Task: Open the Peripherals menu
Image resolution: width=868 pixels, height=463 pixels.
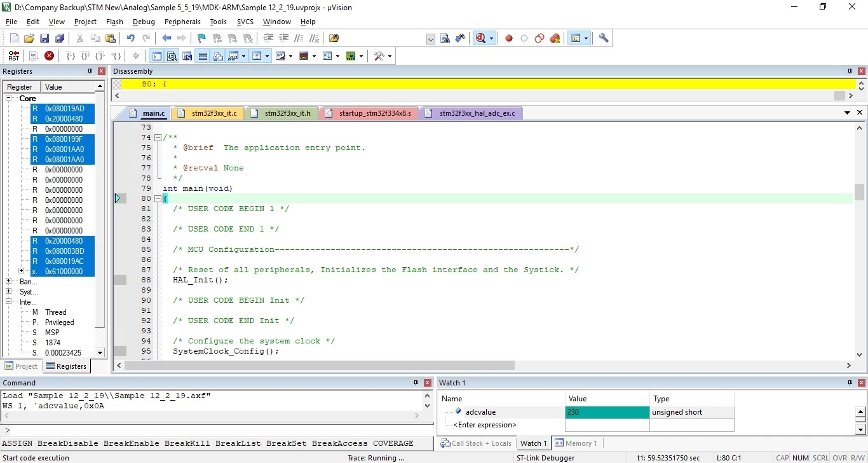Action: click(182, 22)
